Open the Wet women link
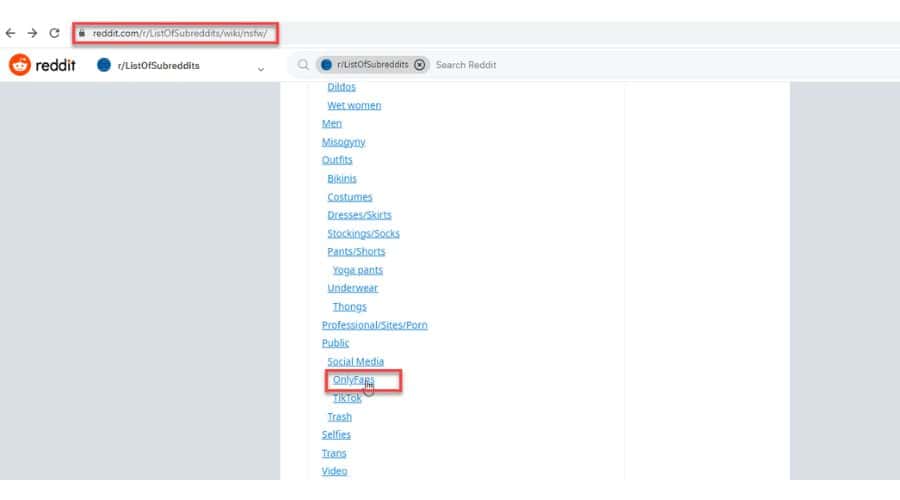 point(354,106)
